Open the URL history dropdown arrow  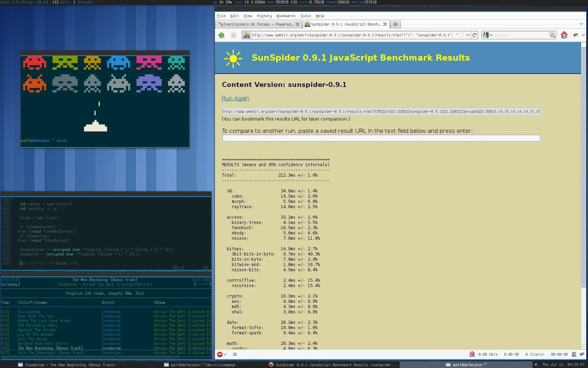[x=468, y=35]
